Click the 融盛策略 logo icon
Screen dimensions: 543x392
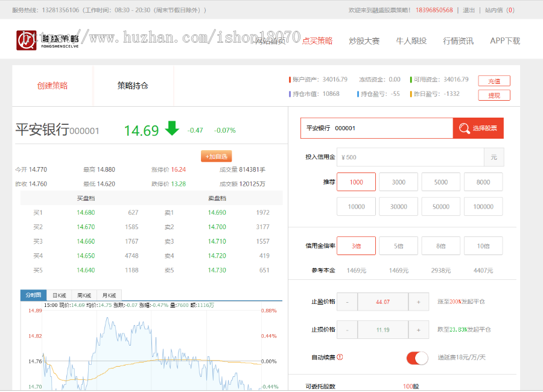(25, 40)
